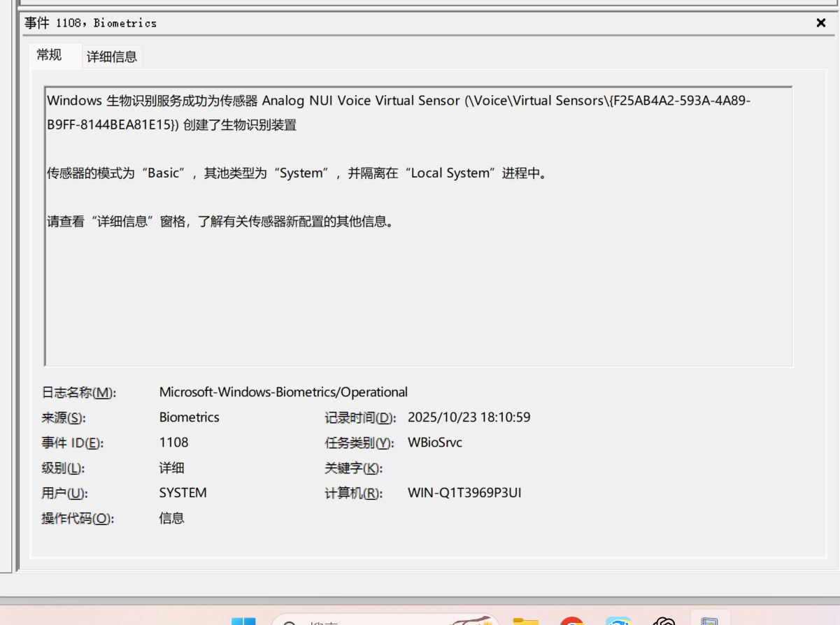The height and width of the screenshot is (625, 840).
Task: Select the logged time 2025/10/23 18:10:59
Action: tap(469, 417)
